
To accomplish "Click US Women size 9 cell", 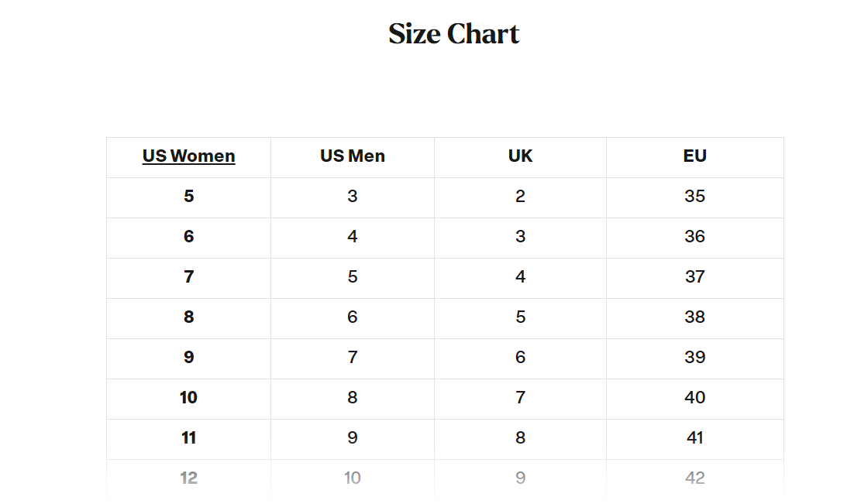I will click(188, 358).
